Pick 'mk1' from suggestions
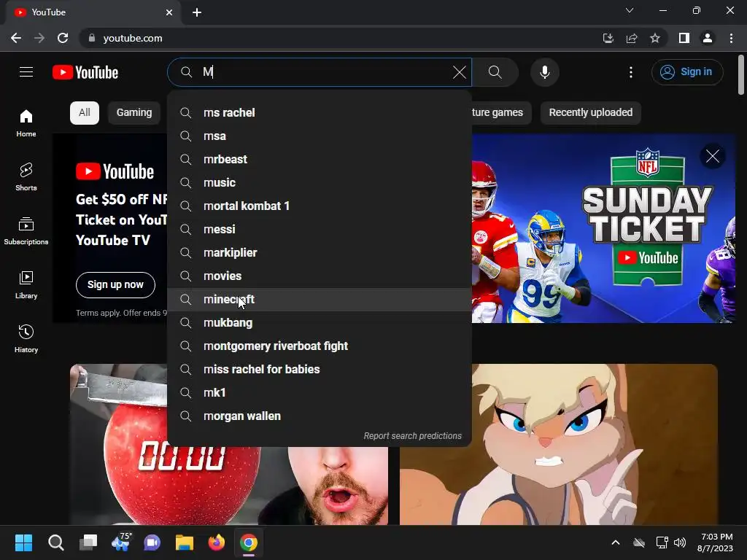Viewport: 747px width, 560px height. pyautogui.click(x=320, y=393)
